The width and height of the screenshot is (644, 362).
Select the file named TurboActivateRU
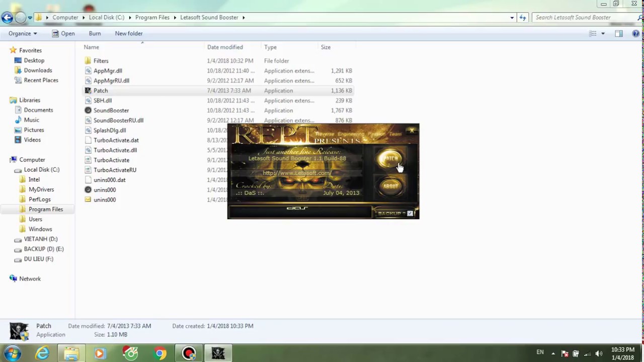point(115,170)
